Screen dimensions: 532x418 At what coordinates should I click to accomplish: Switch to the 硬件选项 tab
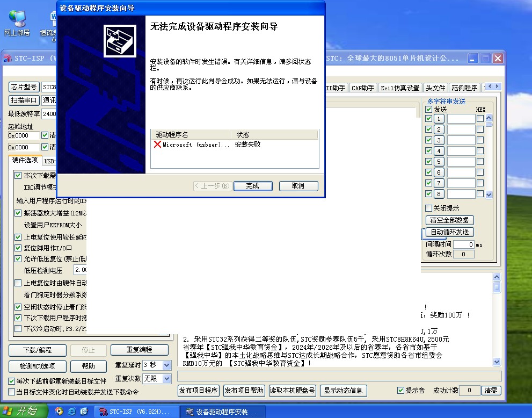[x=25, y=160]
